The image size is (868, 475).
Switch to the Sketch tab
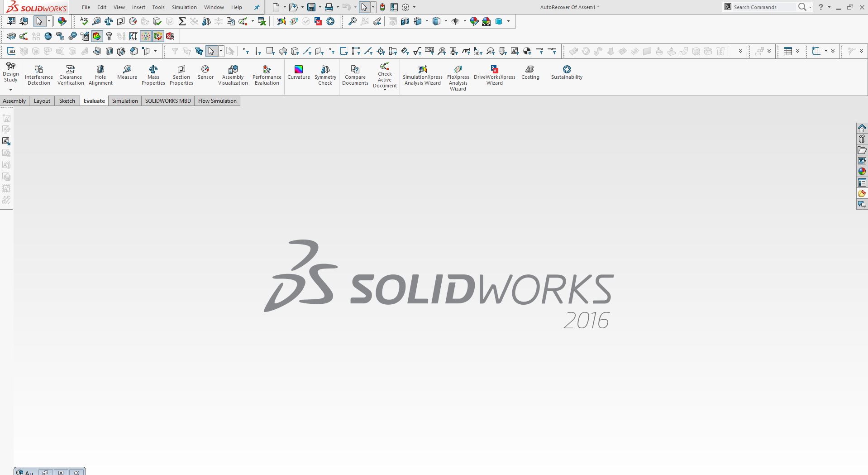point(67,101)
